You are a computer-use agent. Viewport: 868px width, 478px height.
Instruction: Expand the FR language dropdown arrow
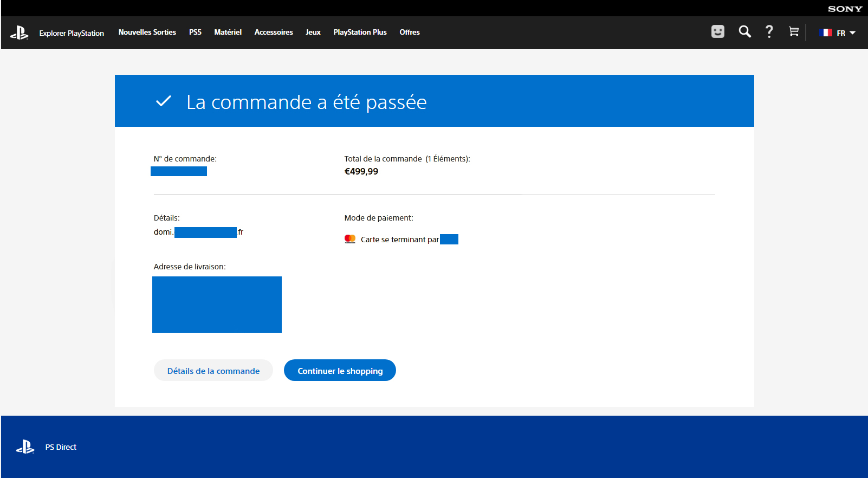point(852,33)
